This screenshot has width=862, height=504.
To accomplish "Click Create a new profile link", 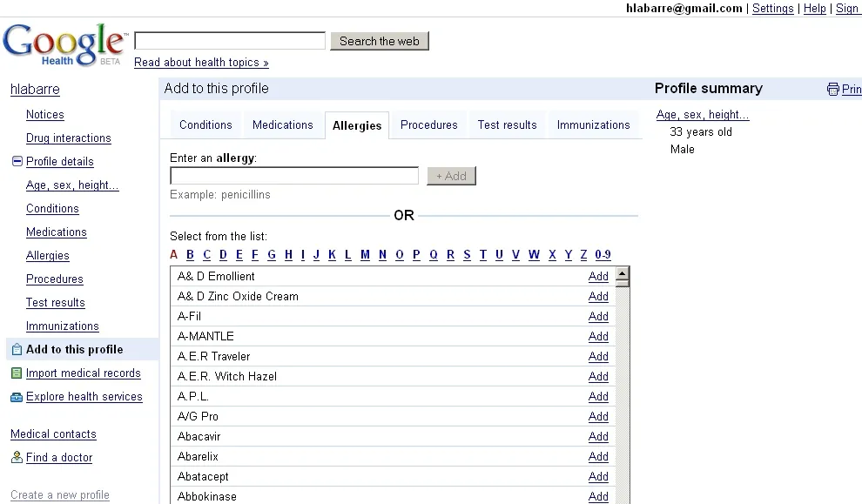I will point(60,494).
